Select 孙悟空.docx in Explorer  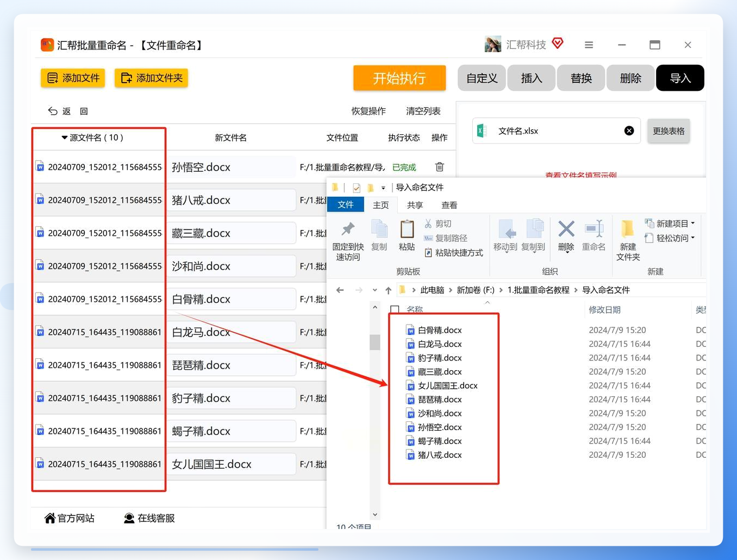point(440,427)
